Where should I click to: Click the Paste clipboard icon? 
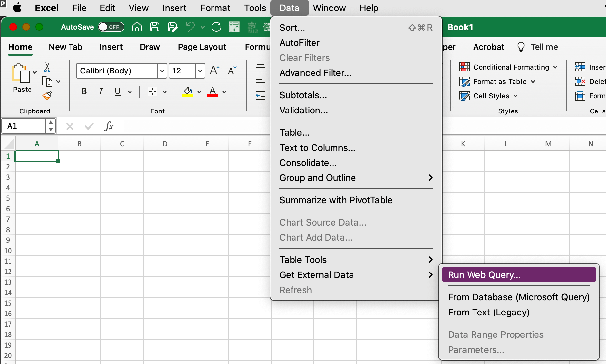(20, 73)
